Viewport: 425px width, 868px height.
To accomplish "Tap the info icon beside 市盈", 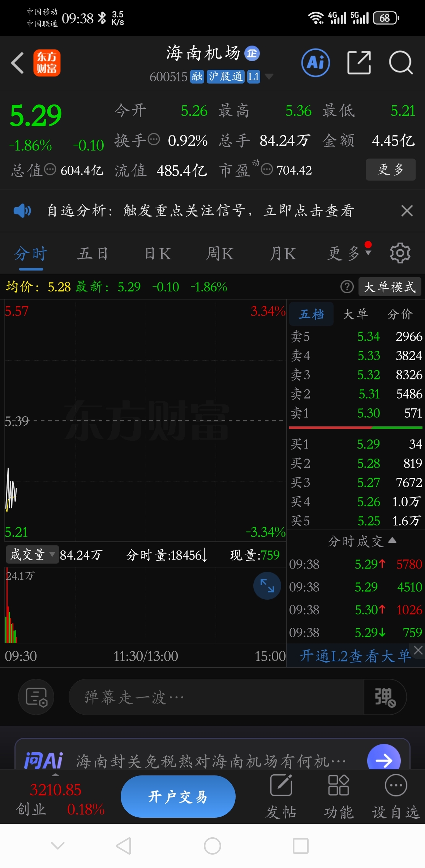I will [x=267, y=169].
